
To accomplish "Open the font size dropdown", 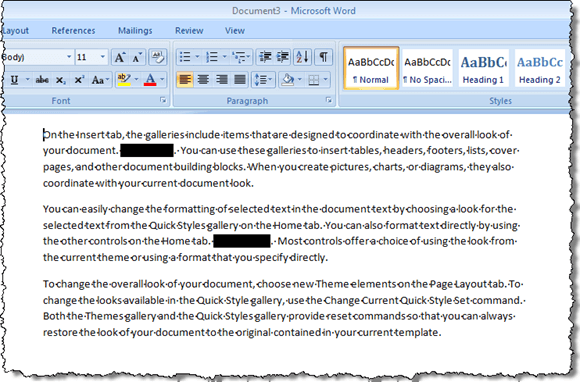I will 102,57.
